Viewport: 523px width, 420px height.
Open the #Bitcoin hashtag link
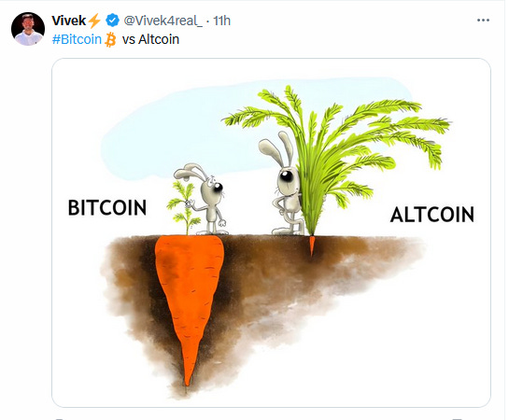[77, 39]
